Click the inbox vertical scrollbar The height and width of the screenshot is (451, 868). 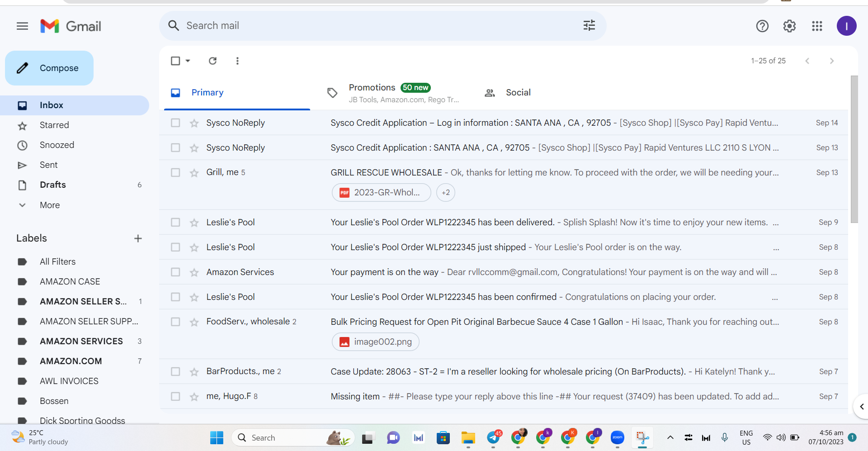[x=854, y=149]
